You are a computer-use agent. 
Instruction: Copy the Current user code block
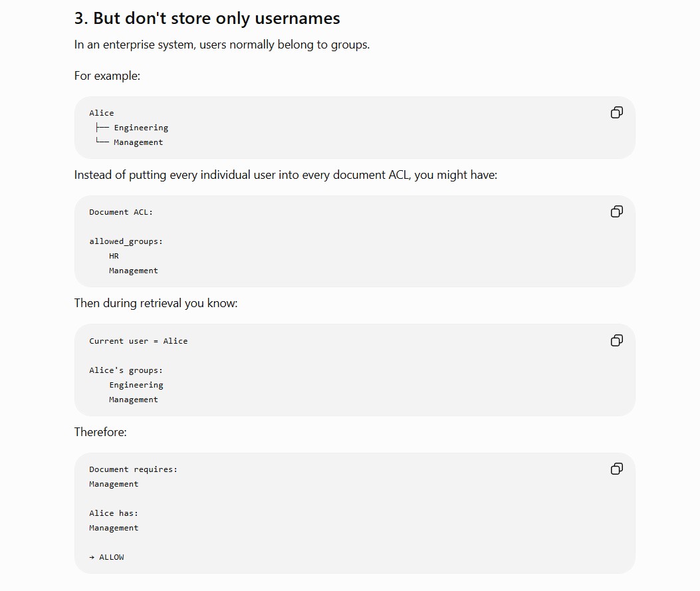click(616, 340)
